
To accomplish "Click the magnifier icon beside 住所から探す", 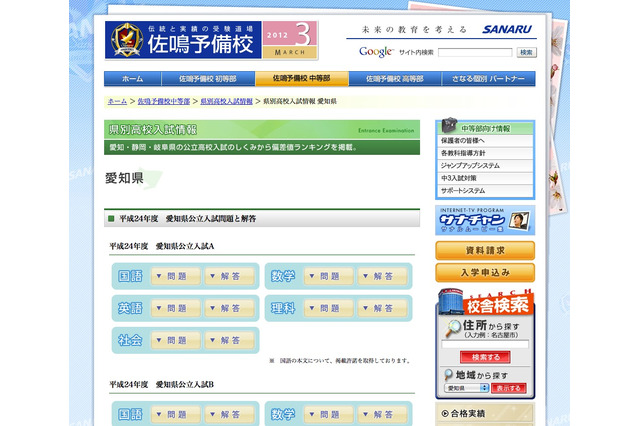I will pos(451,328).
